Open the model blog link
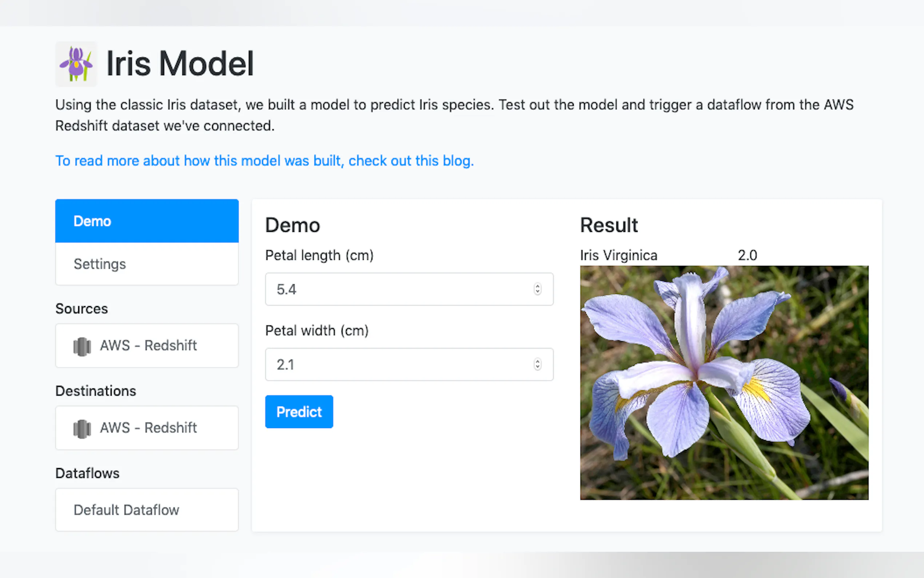The height and width of the screenshot is (578, 924). click(x=264, y=161)
